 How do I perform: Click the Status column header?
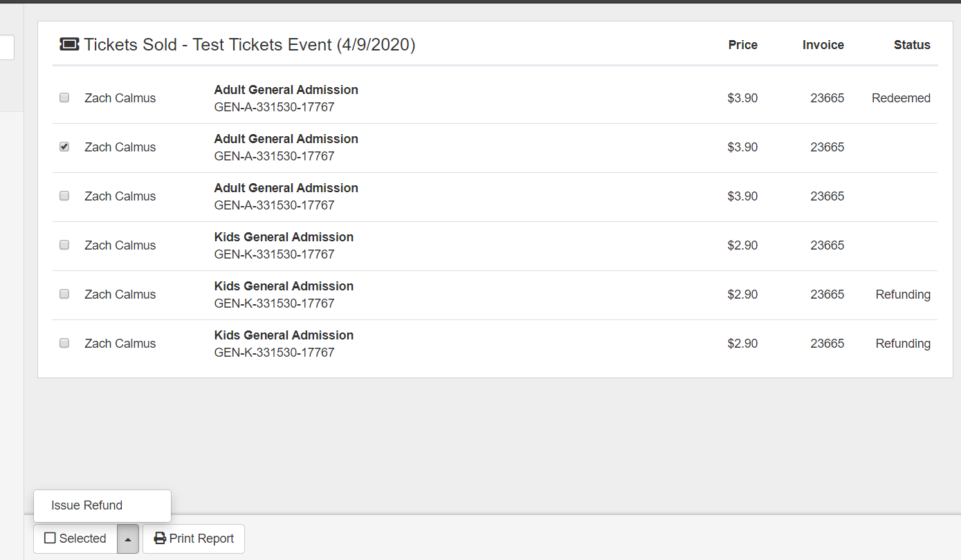(x=911, y=45)
